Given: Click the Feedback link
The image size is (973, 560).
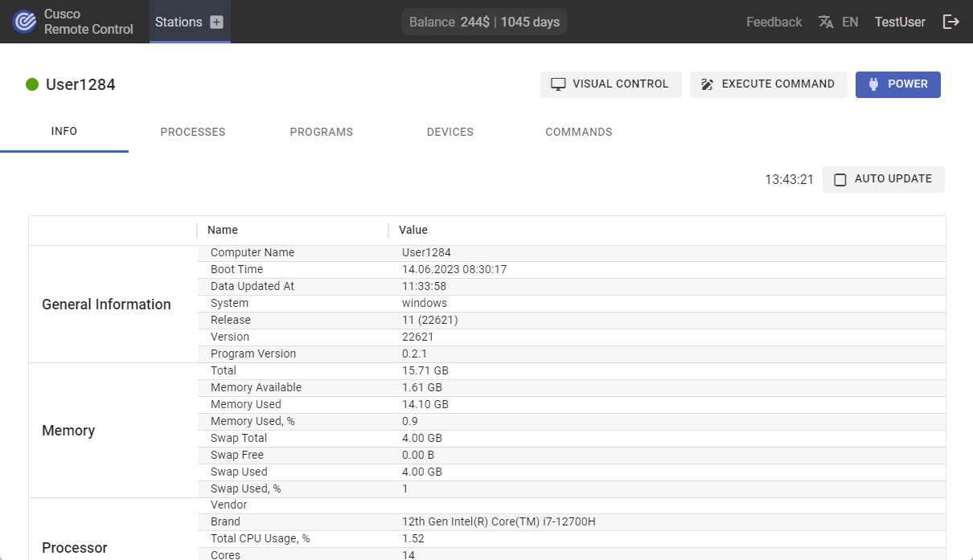Looking at the screenshot, I should (x=774, y=22).
